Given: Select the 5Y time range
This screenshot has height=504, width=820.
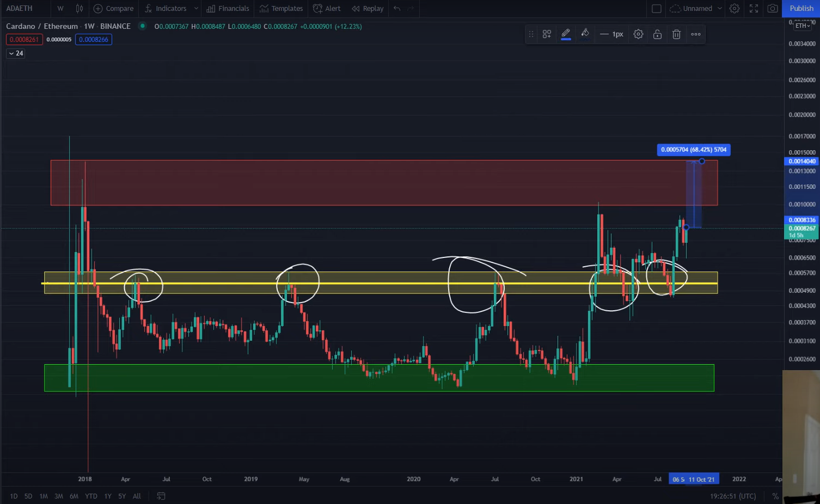Looking at the screenshot, I should pyautogui.click(x=122, y=496).
